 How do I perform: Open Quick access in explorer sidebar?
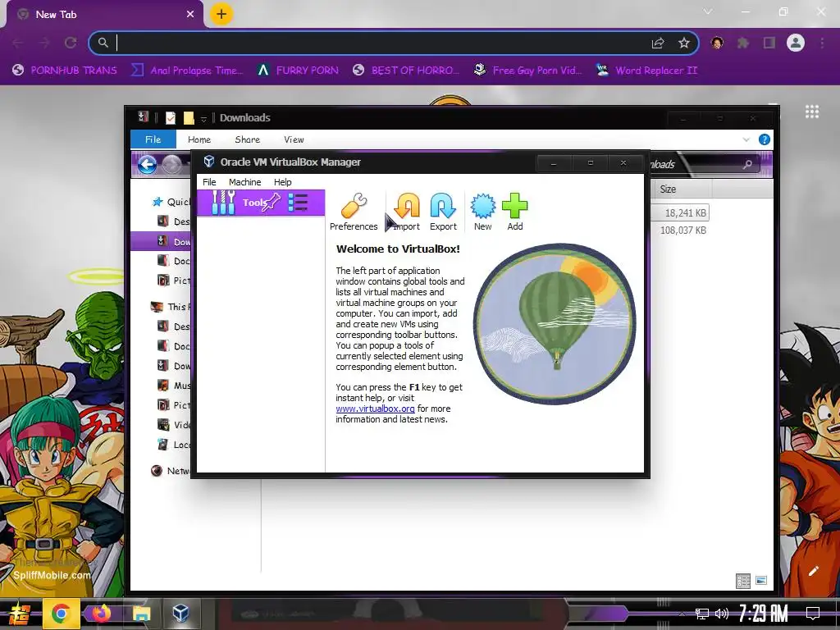click(171, 202)
